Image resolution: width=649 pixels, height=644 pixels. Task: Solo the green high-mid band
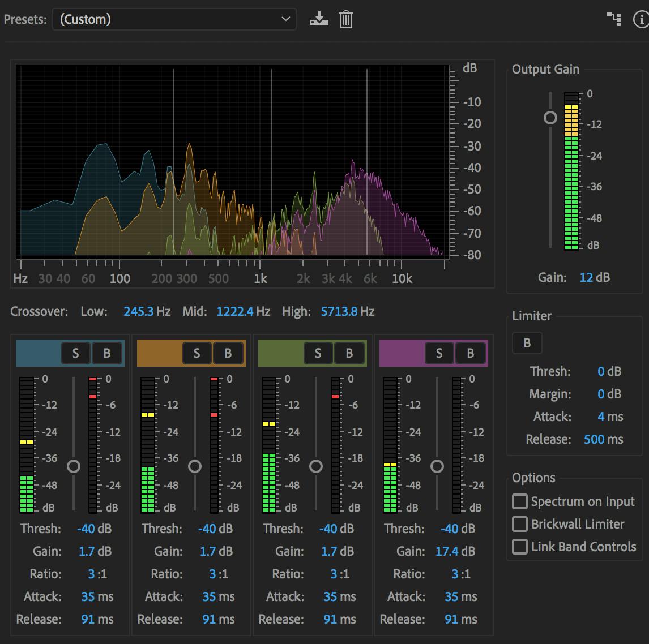coord(318,353)
